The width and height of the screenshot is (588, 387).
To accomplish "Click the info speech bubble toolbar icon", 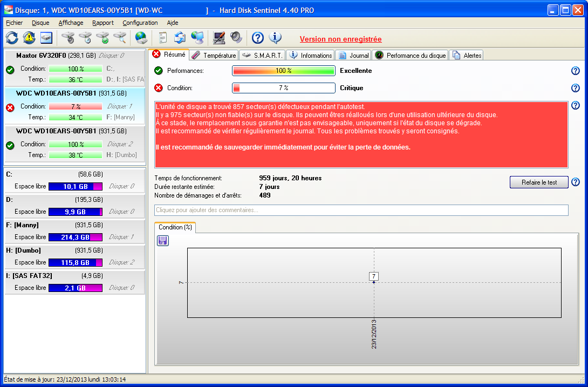I will click(275, 38).
